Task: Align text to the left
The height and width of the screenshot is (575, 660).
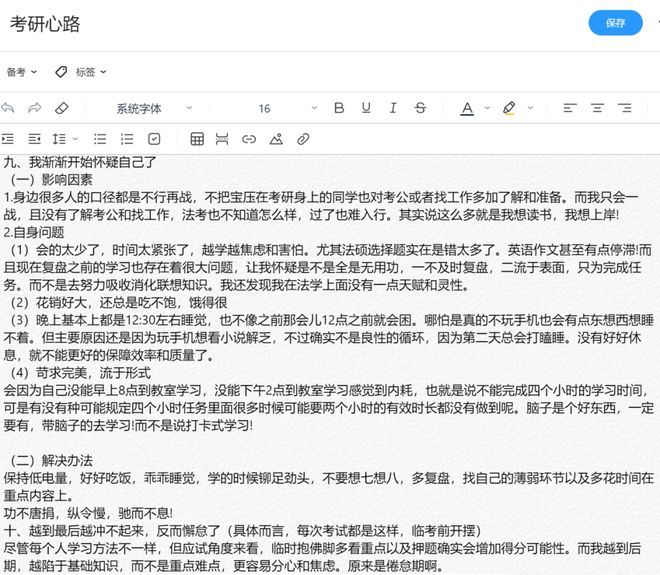Action: click(x=570, y=108)
